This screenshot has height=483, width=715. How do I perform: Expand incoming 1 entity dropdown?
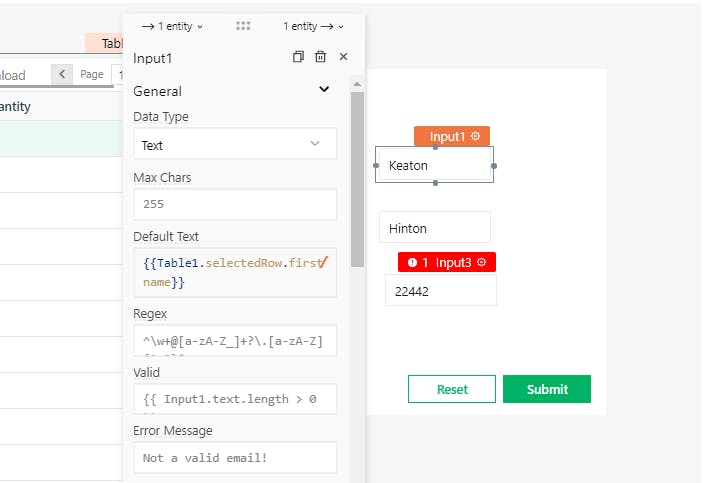172,26
